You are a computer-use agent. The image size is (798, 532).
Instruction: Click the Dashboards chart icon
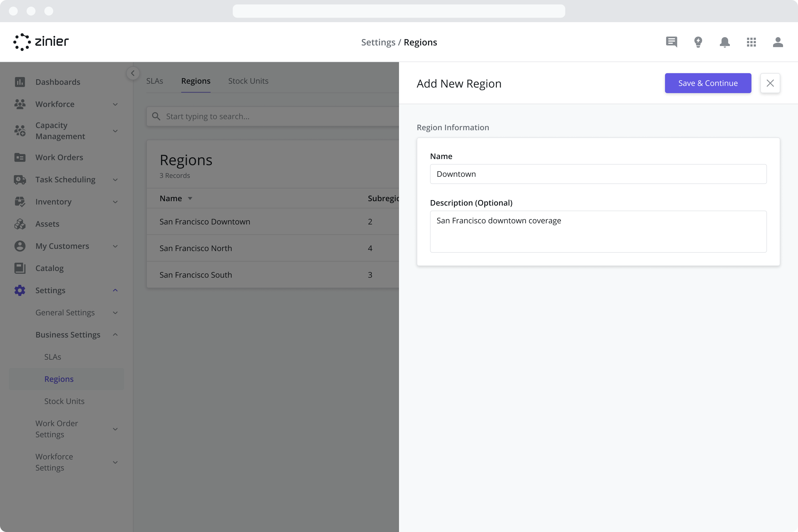point(20,82)
